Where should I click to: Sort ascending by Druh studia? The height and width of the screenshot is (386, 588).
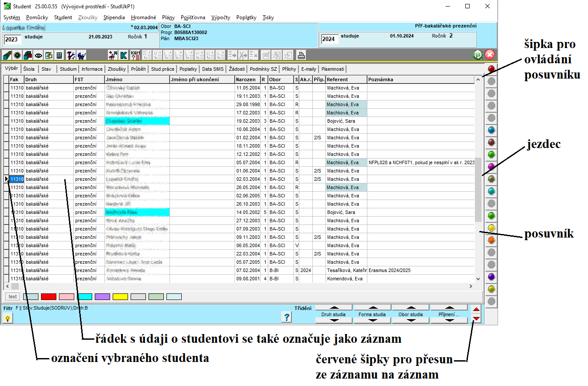pyautogui.click(x=334, y=308)
